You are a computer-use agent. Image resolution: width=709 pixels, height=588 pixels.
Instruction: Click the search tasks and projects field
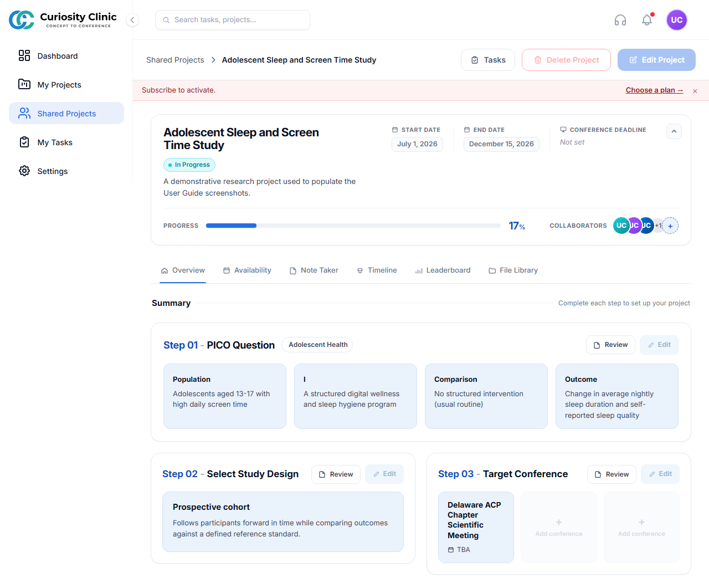click(x=233, y=20)
